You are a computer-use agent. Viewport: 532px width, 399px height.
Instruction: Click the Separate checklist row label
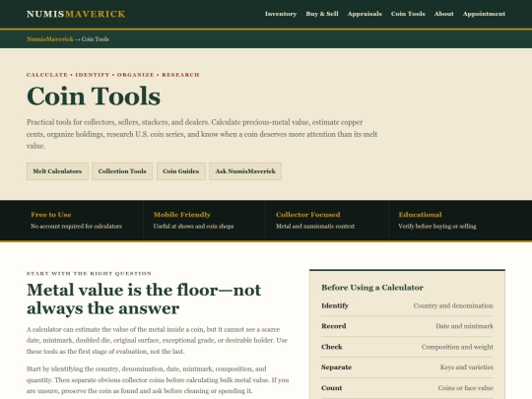pyautogui.click(x=337, y=367)
